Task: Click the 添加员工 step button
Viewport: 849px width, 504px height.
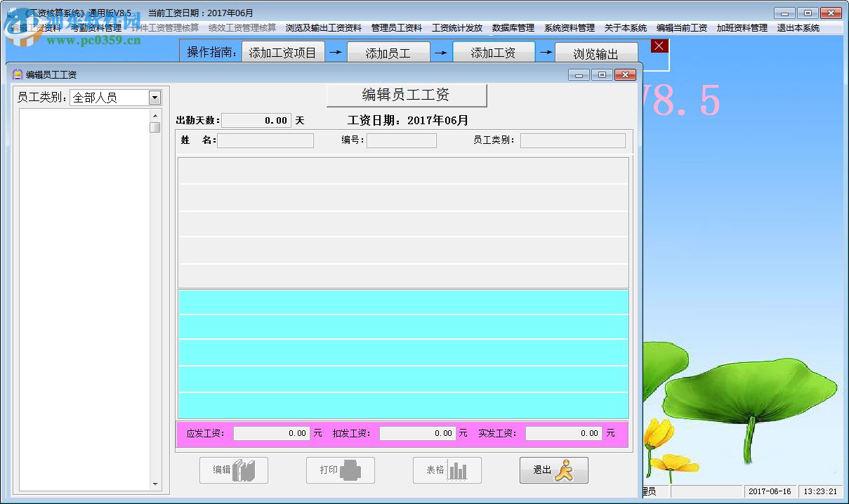Action: (x=388, y=51)
